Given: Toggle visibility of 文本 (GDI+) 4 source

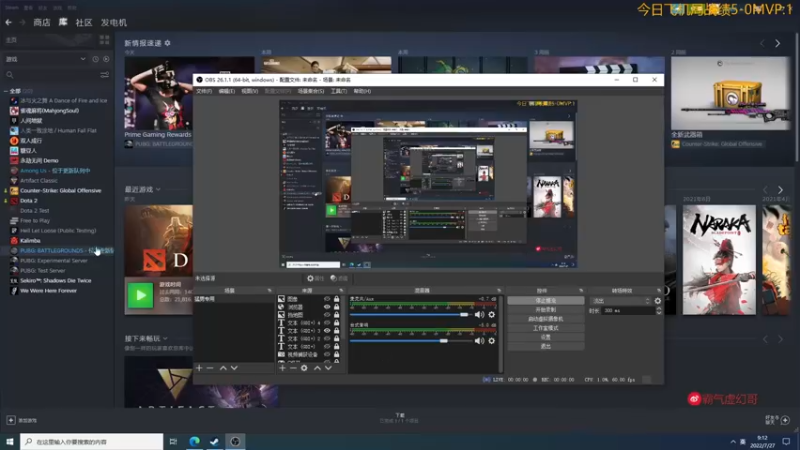Looking at the screenshot, I should [x=327, y=323].
